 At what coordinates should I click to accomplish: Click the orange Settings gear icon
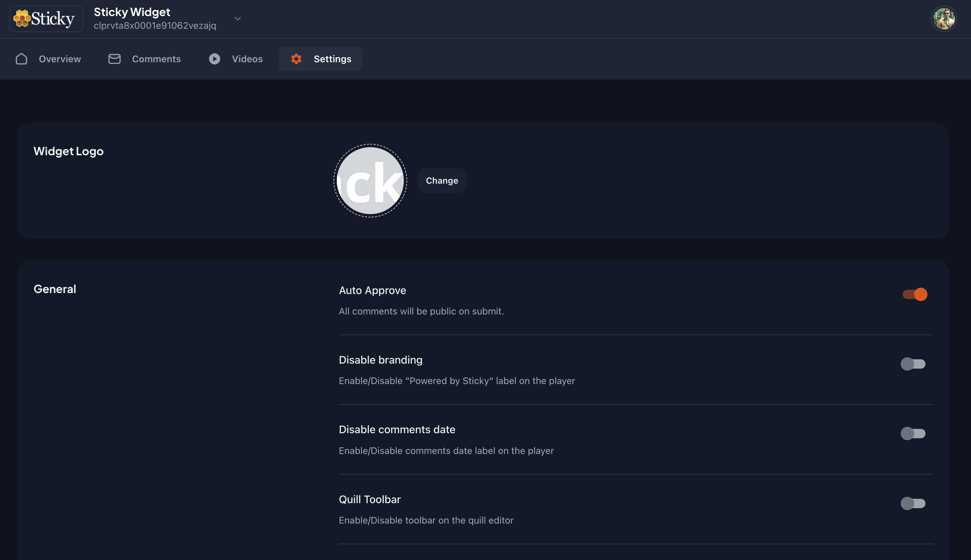coord(296,59)
